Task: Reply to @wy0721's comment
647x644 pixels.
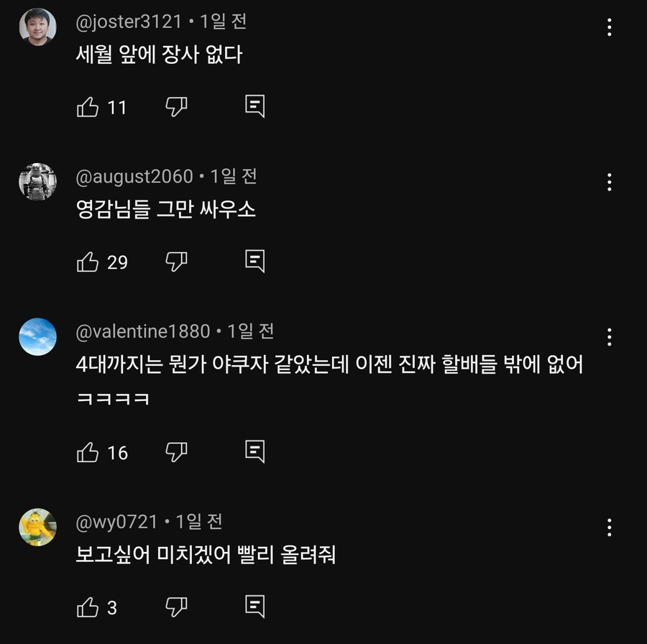Action: coord(254,607)
